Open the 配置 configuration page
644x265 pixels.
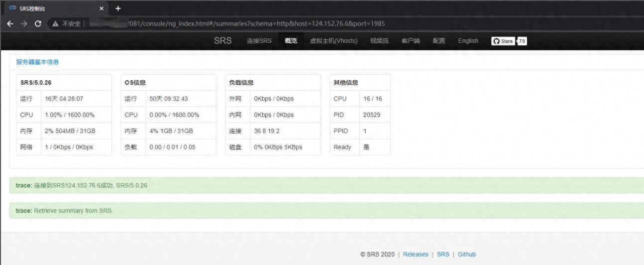[439, 41]
